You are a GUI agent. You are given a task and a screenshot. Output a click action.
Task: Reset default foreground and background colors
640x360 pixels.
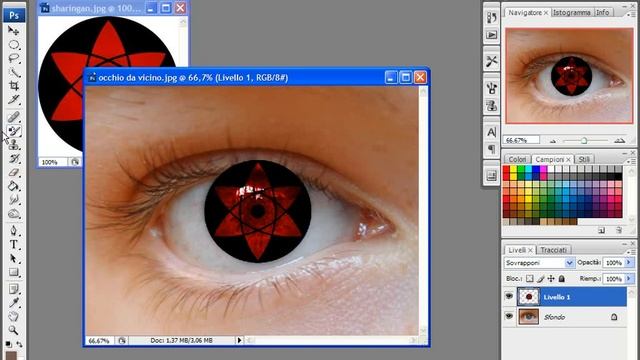9,344
